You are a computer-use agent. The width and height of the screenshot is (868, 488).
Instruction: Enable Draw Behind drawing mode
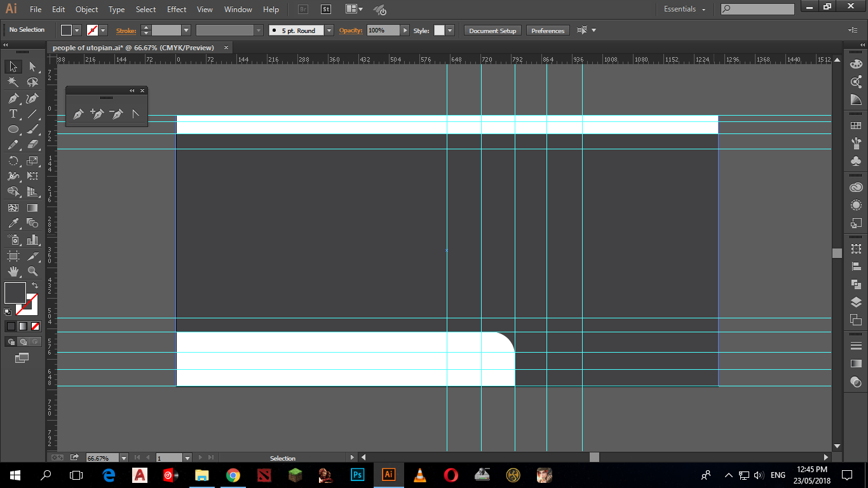[x=23, y=342]
